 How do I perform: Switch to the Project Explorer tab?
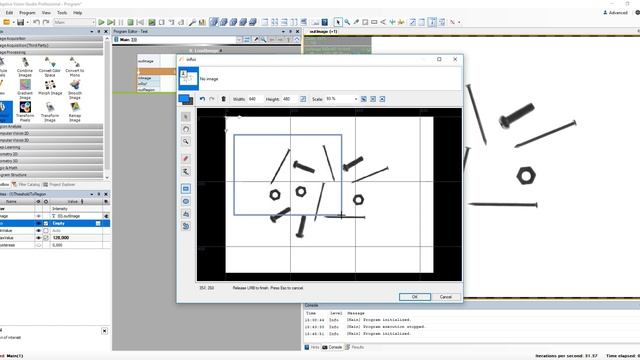coord(59,184)
